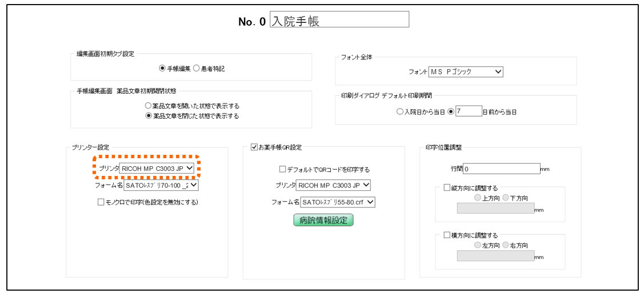Select the 手帳編集 radio button
Viewport: 644px width, 297px height.
tap(162, 69)
